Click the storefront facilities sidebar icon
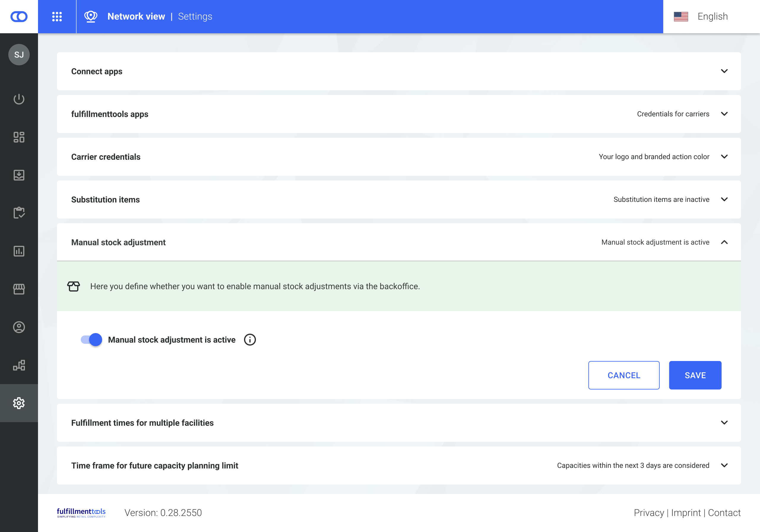760x532 pixels. [x=19, y=289]
